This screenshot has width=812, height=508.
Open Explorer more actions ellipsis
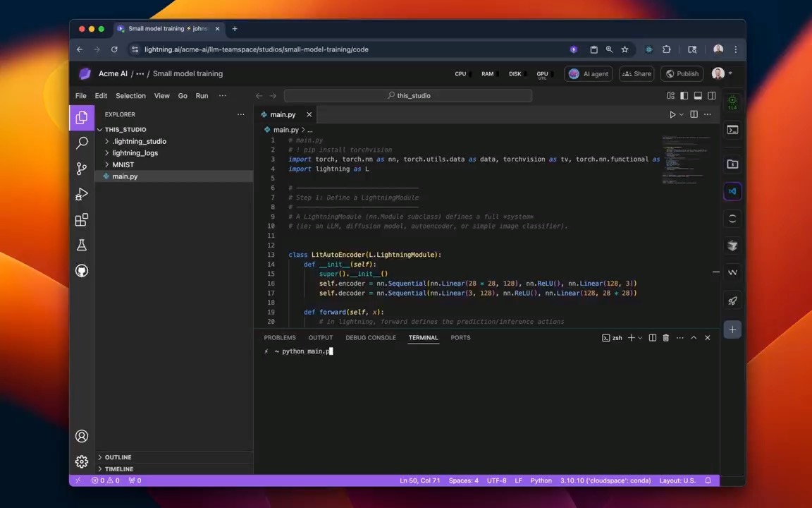pos(241,114)
